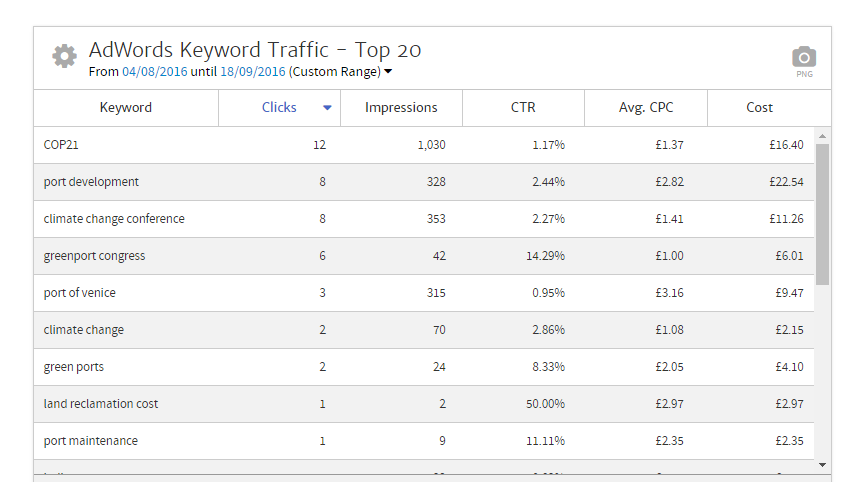Click the land reclamation cost keyword
Image resolution: width=858 pixels, height=482 pixels.
(100, 404)
